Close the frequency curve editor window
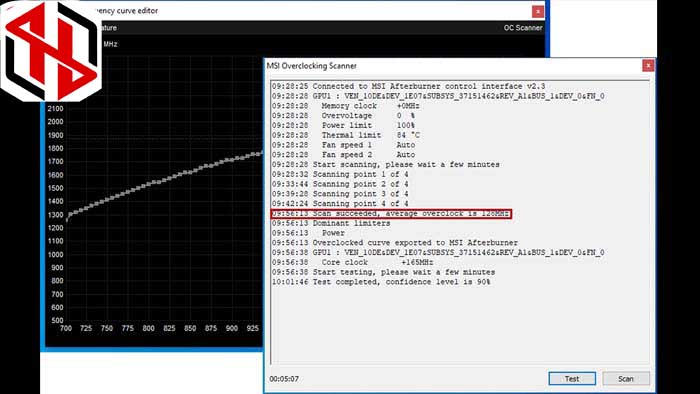Screen dimensions: 700x394 click(x=538, y=11)
